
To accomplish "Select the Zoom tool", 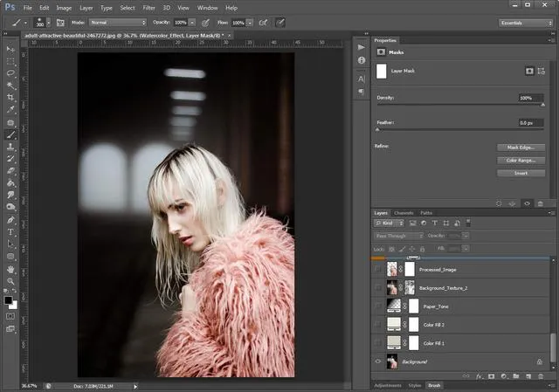I will tap(10, 281).
